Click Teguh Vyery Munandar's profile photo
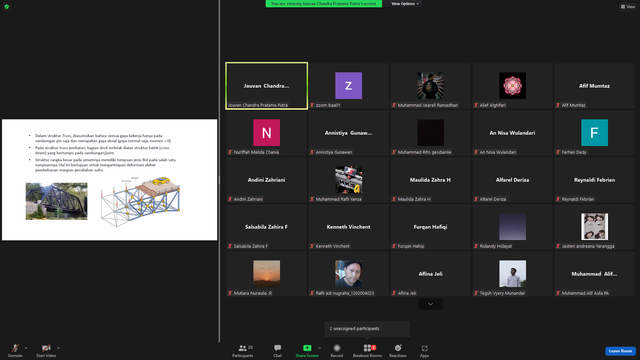This screenshot has height=360, width=640. (x=512, y=273)
